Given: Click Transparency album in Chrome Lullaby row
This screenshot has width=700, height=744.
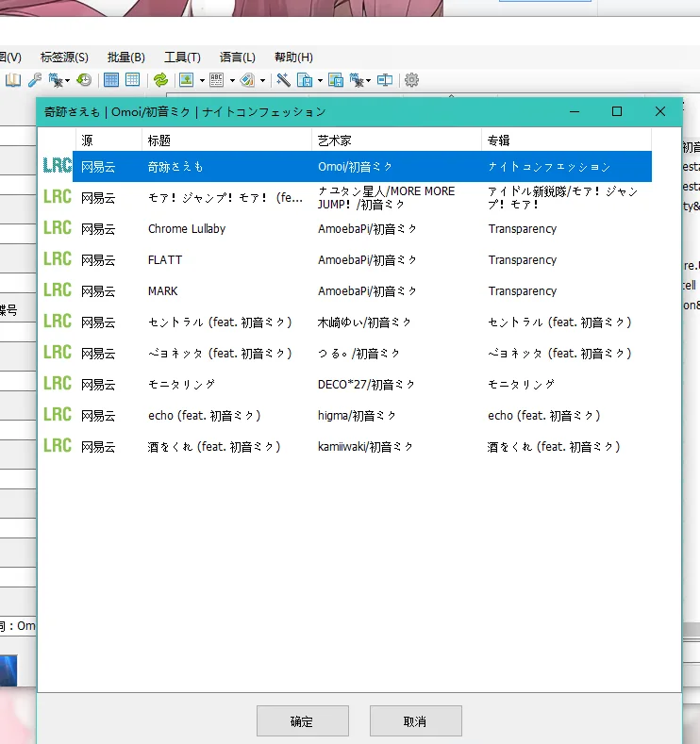Looking at the screenshot, I should click(523, 229).
